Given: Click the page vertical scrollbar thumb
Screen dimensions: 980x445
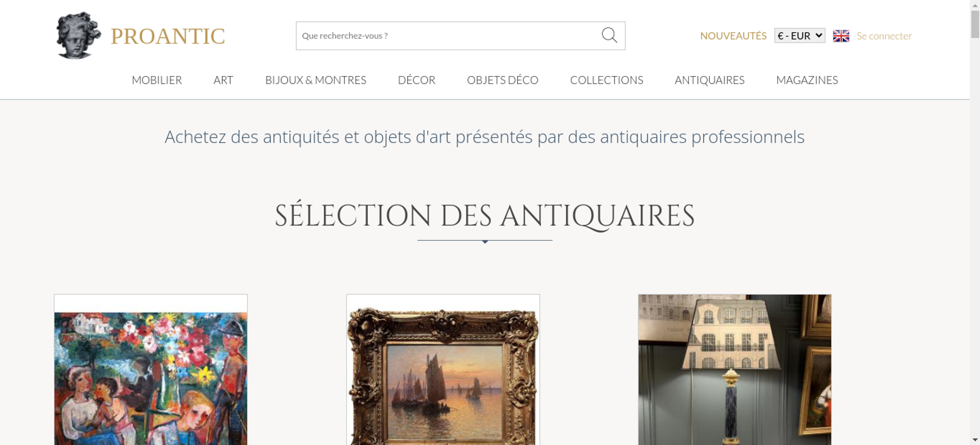Looking at the screenshot, I should pos(975,24).
